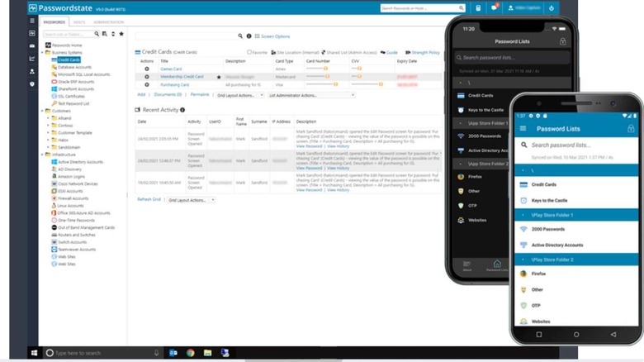
Task: Tap Password Lists home icon on dark phone
Action: (x=497, y=265)
